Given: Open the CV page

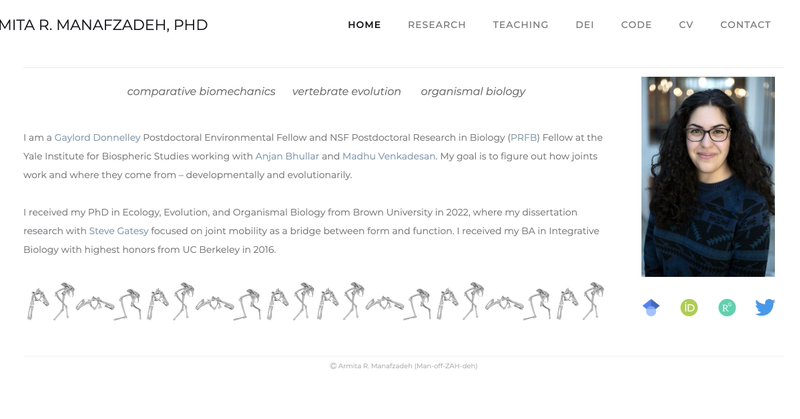Looking at the screenshot, I should 686,24.
